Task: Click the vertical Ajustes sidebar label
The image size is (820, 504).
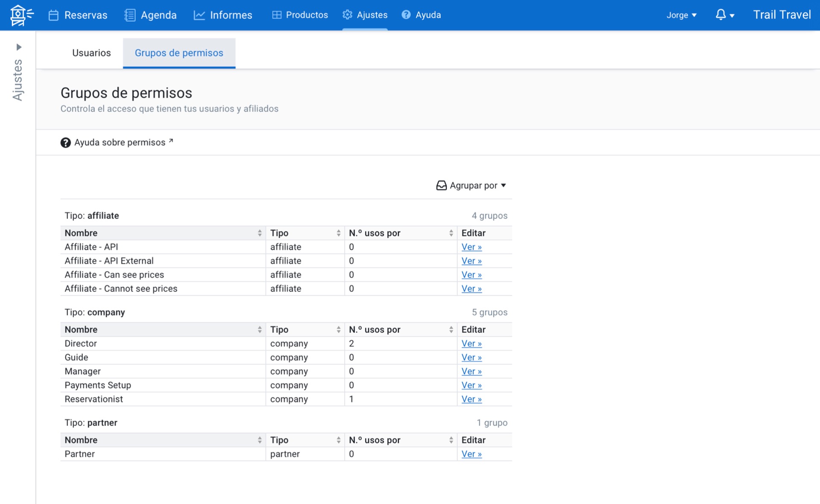Action: (18, 80)
